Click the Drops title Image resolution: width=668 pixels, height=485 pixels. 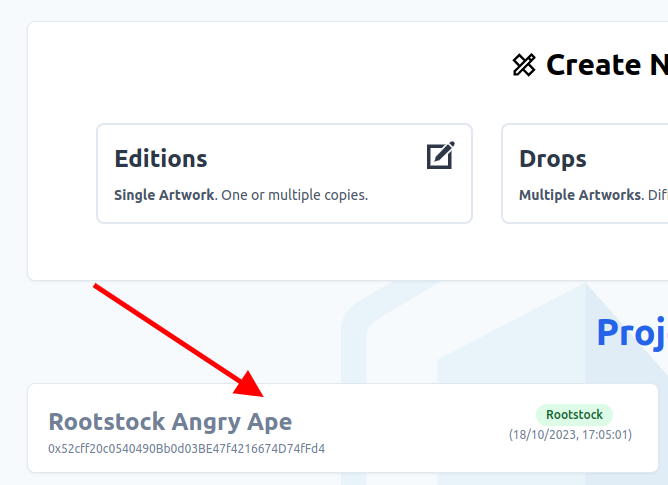point(553,159)
